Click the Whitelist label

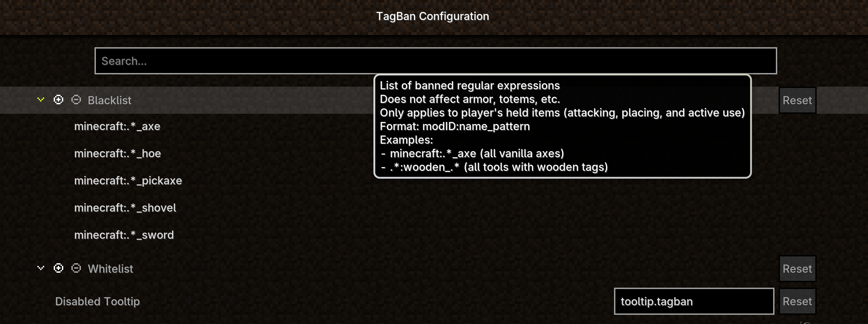click(110, 269)
